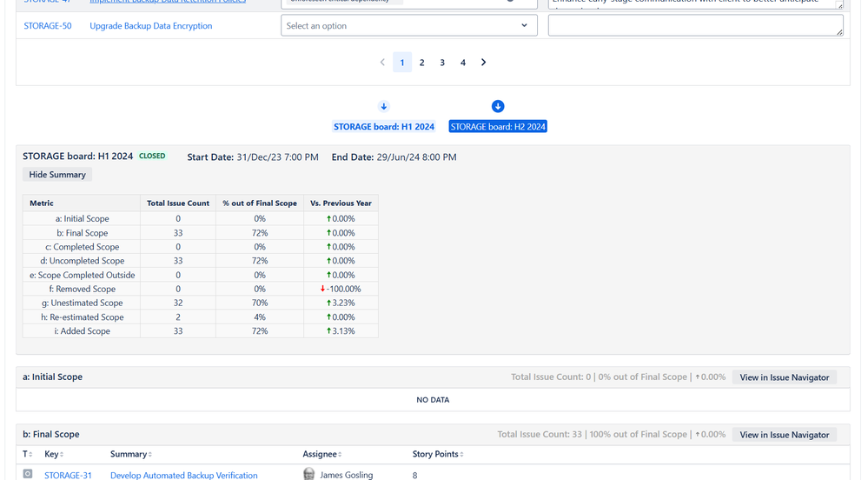Switch to STORAGE board: H1 2024 tab
The width and height of the screenshot is (868, 480).
(384, 127)
